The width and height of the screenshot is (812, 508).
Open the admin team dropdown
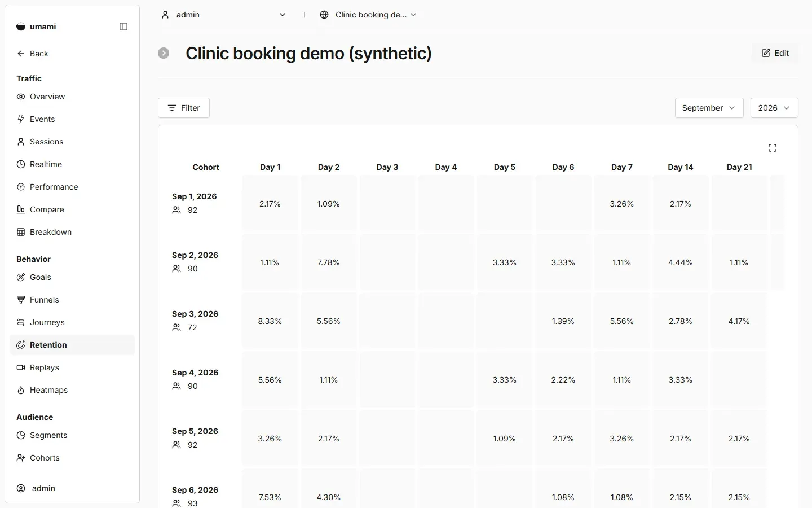click(224, 15)
